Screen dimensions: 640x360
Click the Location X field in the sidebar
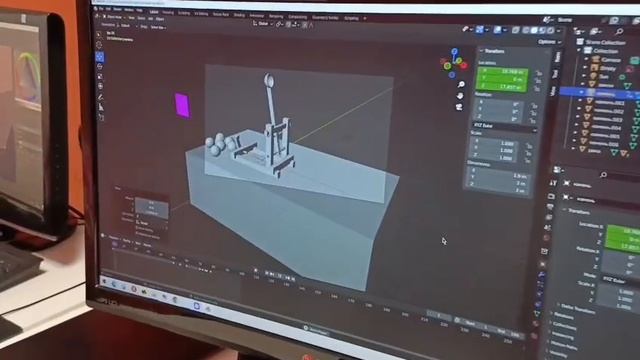(502, 72)
